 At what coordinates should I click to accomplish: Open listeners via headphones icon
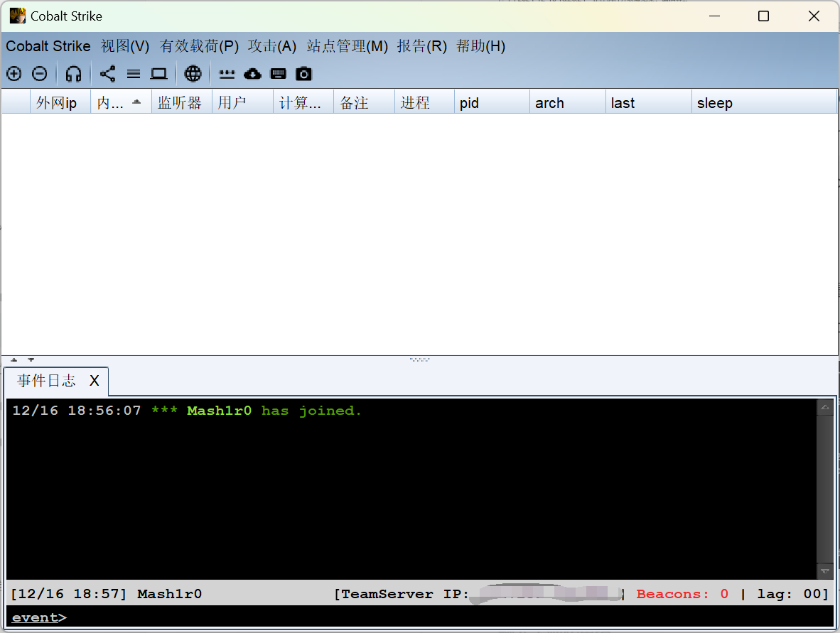coord(73,74)
